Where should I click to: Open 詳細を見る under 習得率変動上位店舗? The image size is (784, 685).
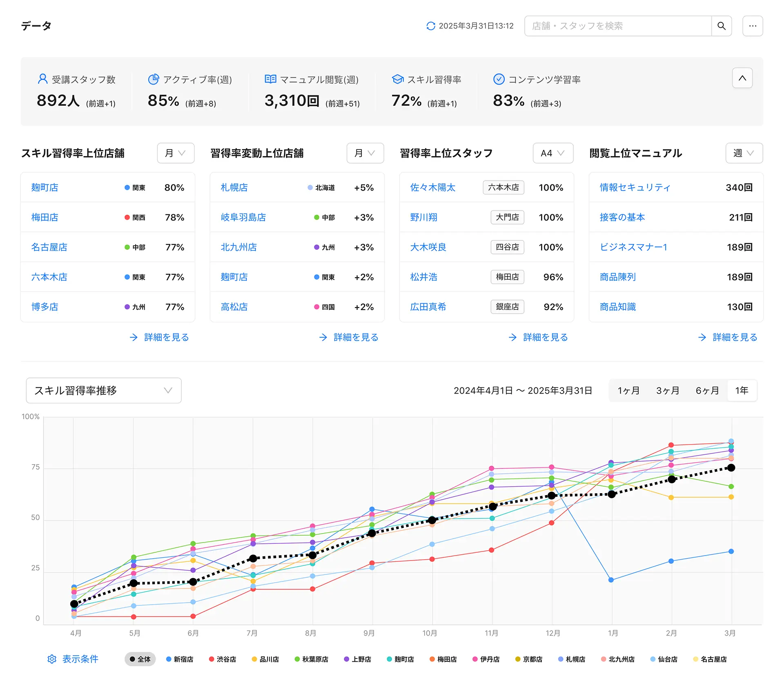[x=356, y=337]
